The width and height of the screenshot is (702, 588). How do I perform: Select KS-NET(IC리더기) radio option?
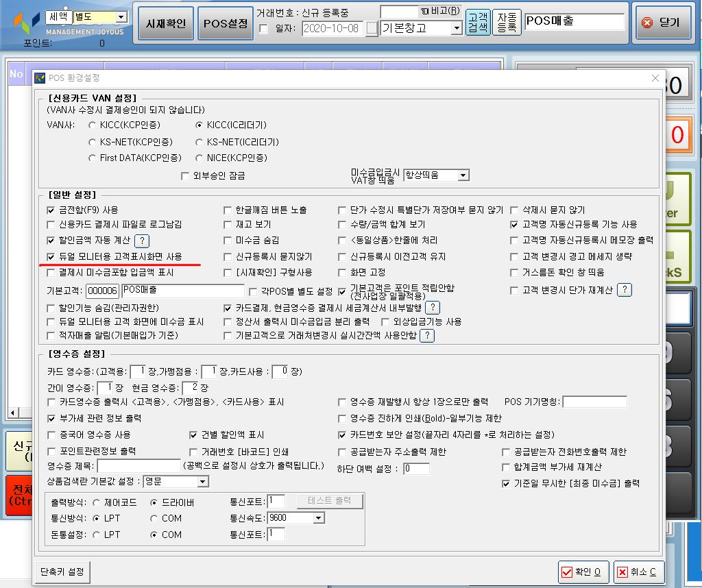pyautogui.click(x=199, y=142)
